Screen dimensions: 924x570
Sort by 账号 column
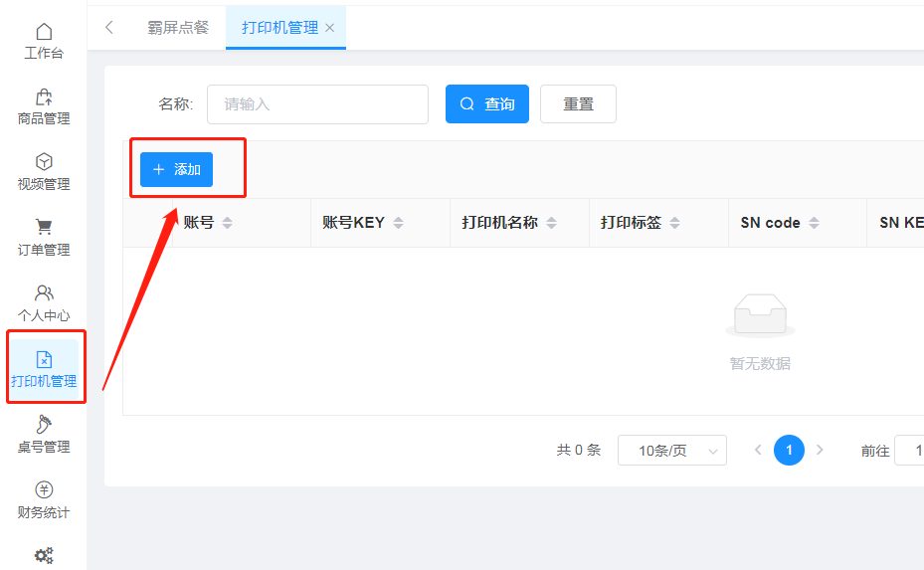coord(227,223)
